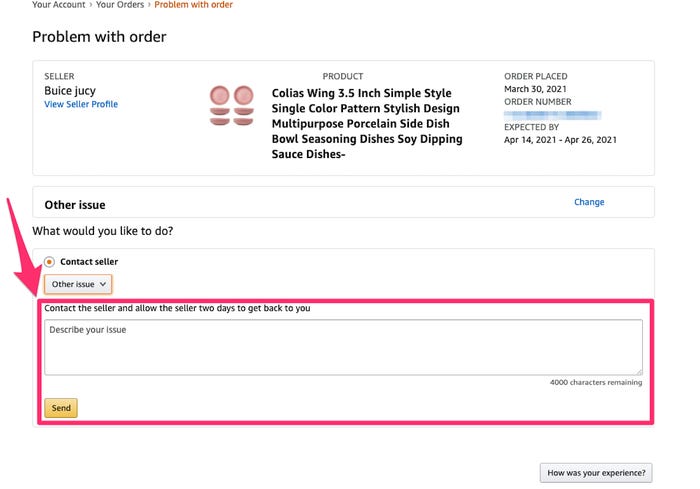Click the Contact seller label text

tap(89, 262)
